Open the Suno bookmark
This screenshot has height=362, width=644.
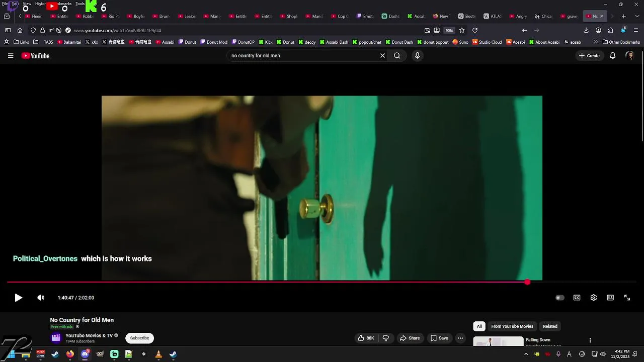click(x=460, y=42)
